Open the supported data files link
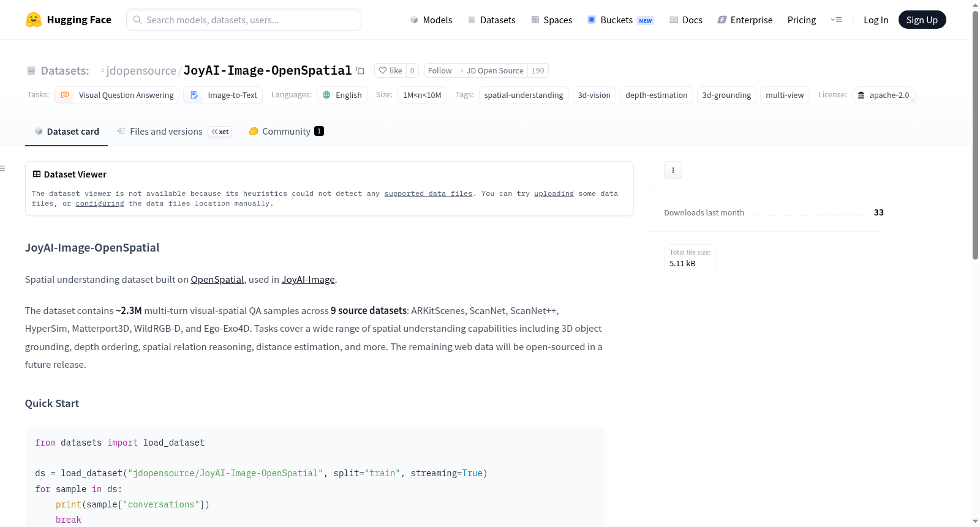Viewport: 980px width, 527px height. [x=428, y=193]
